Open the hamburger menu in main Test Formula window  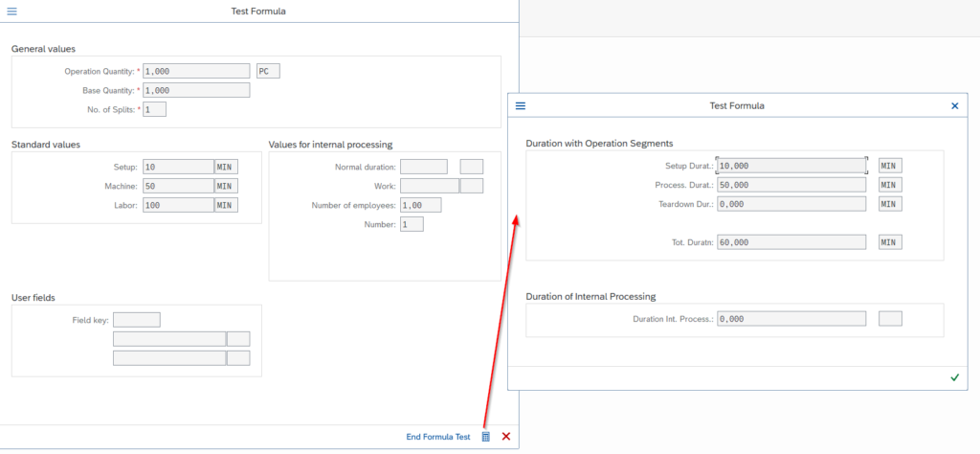coord(11,11)
